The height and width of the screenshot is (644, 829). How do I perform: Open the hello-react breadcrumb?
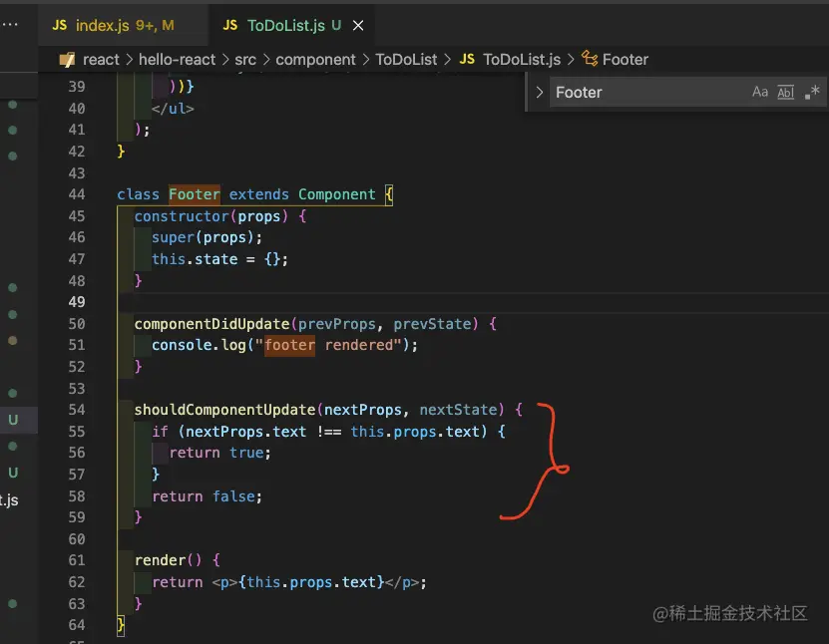coord(178,60)
